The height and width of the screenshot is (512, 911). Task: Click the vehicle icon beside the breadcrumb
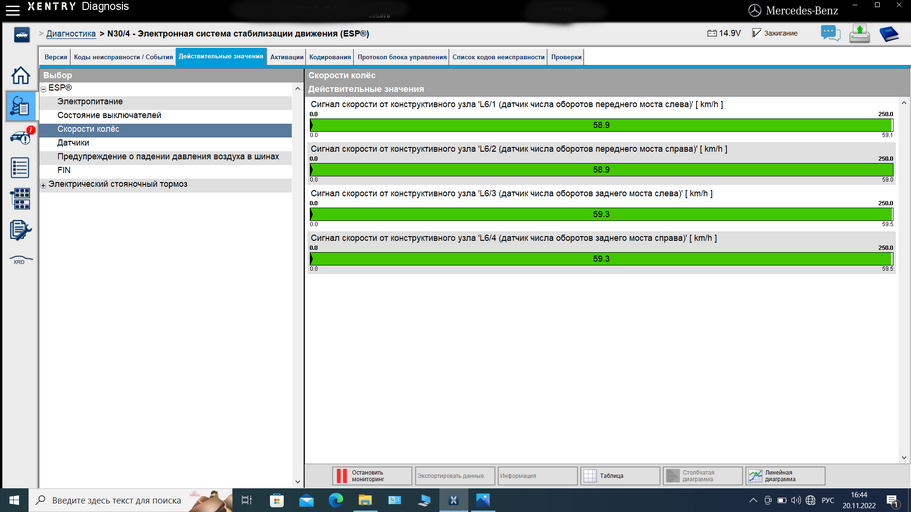click(x=21, y=35)
